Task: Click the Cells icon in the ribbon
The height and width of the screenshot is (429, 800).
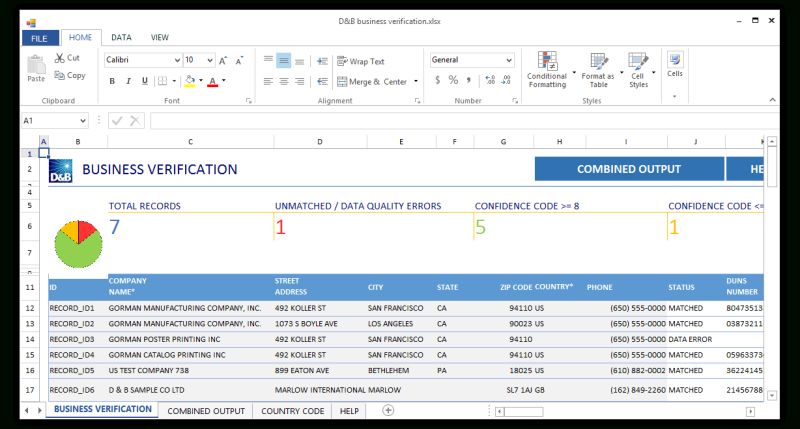Action: tap(674, 60)
